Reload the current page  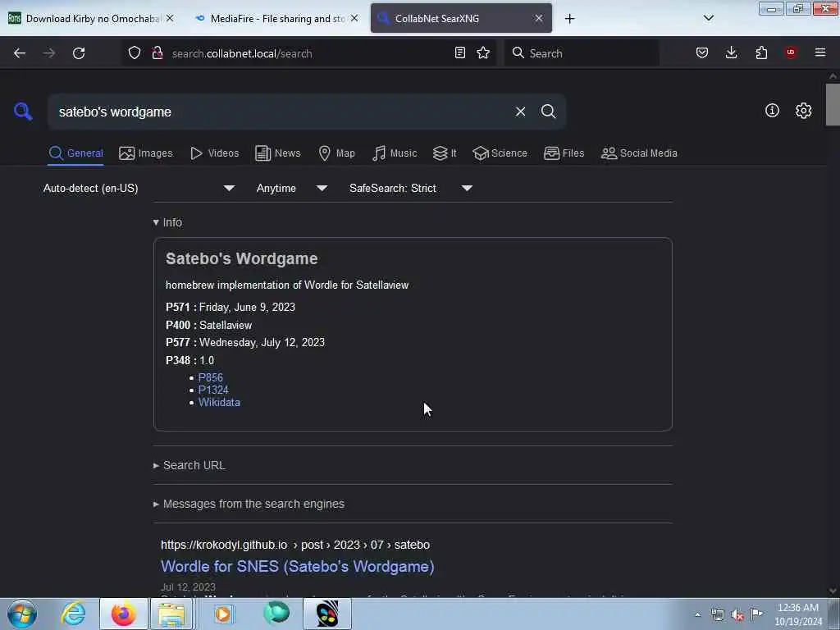coord(79,53)
